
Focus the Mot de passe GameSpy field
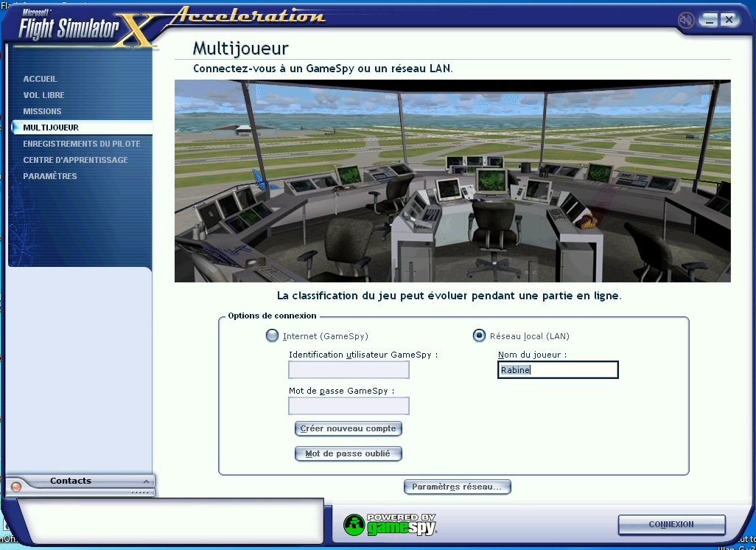(349, 405)
